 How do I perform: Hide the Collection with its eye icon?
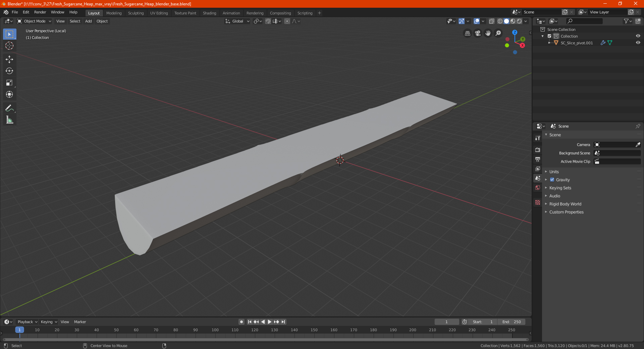638,36
